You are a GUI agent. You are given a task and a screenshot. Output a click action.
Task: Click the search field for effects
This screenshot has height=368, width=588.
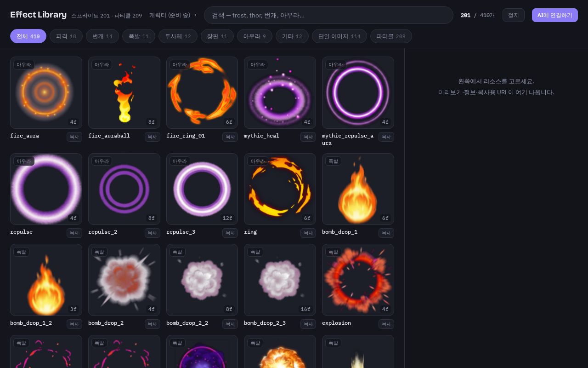pos(328,15)
